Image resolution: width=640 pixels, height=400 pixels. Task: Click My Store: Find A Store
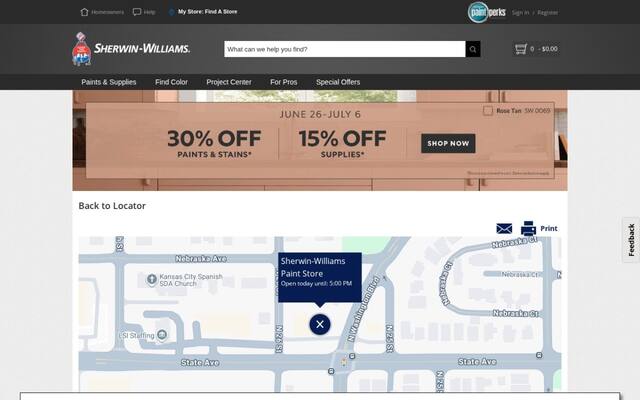tap(208, 12)
